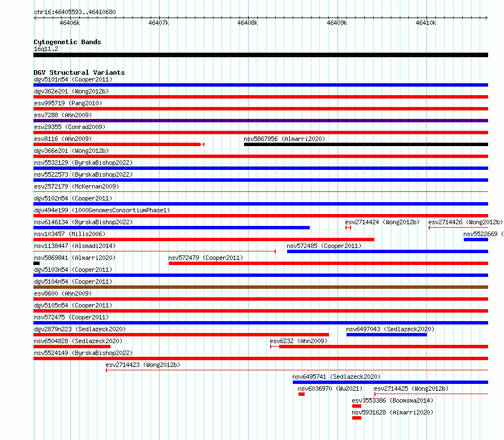Click the blue nsv6146134 variant bar
Viewport: 504px width, 440px height.
[x=172, y=228]
